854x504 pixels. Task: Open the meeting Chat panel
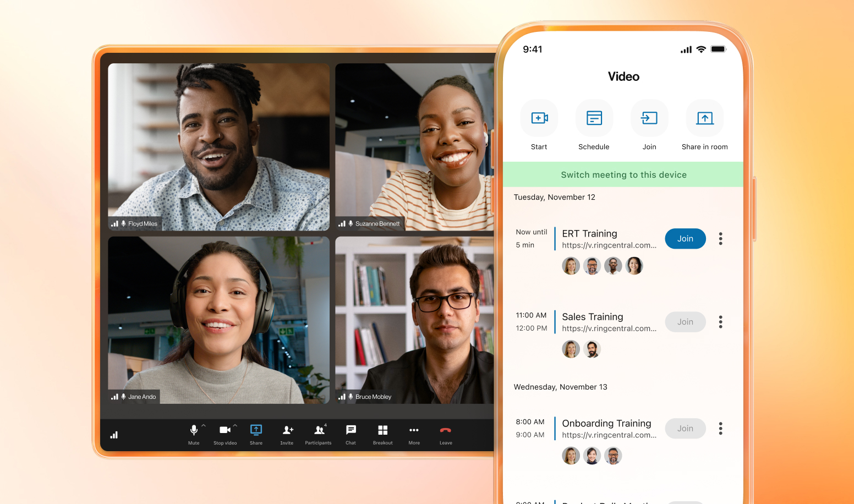click(x=351, y=431)
